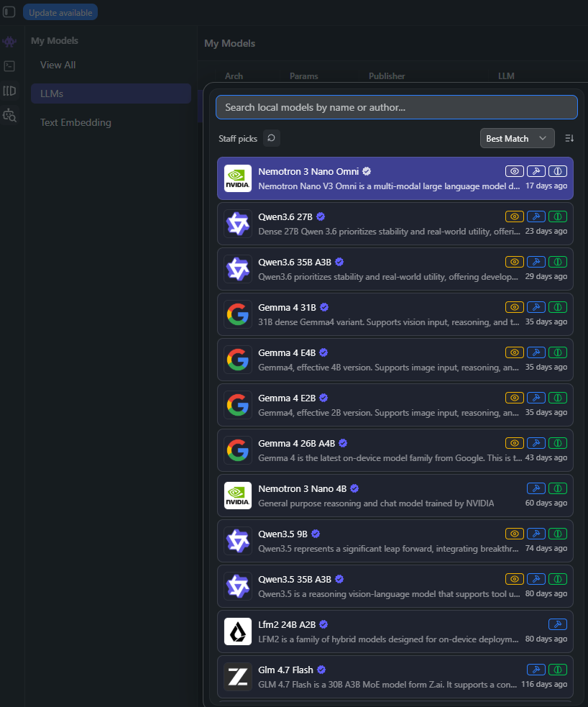Select the Gemma 4 E2B model entry
This screenshot has height=707, width=588.
point(395,405)
